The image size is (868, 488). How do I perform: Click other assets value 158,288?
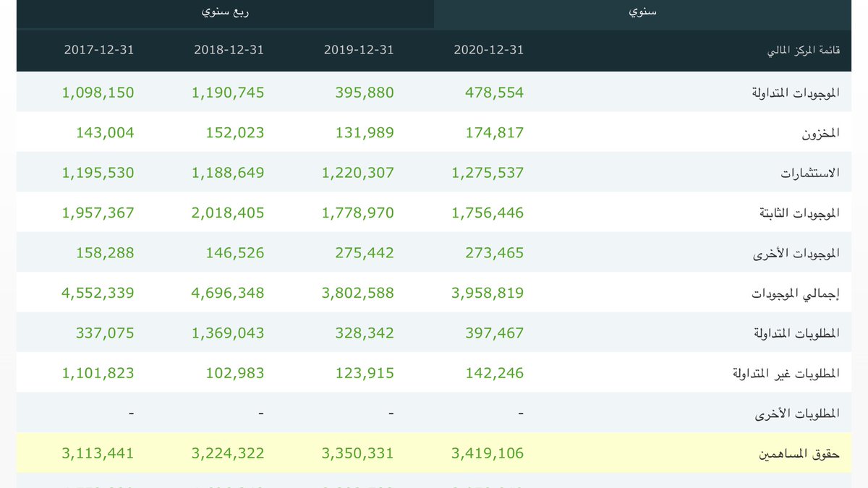pyautogui.click(x=105, y=254)
